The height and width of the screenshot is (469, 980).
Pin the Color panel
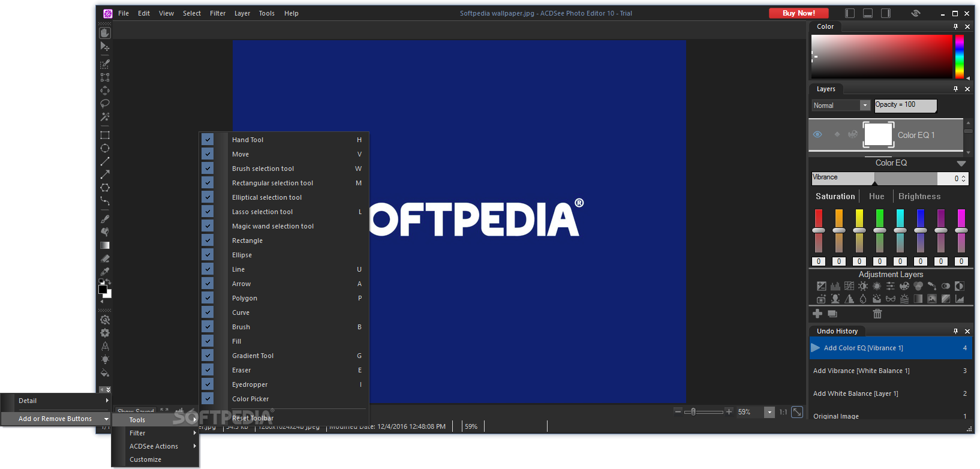pos(956,26)
